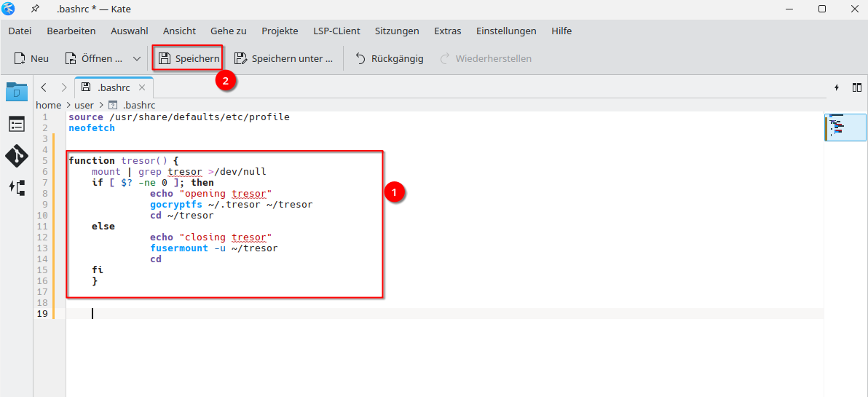
Task: Show the document list sidebar panel
Action: (16, 124)
